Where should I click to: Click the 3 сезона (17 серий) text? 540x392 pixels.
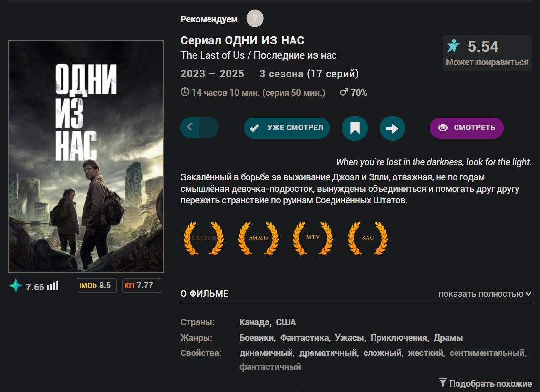(309, 73)
